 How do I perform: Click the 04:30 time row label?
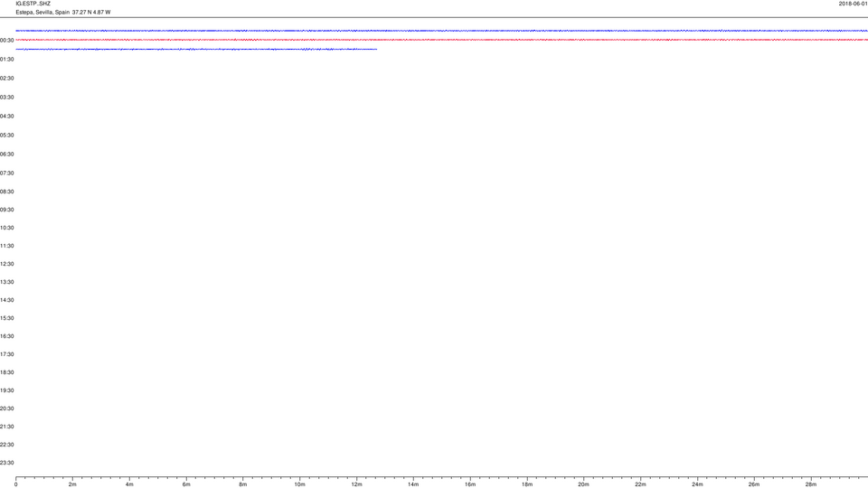pos(6,117)
